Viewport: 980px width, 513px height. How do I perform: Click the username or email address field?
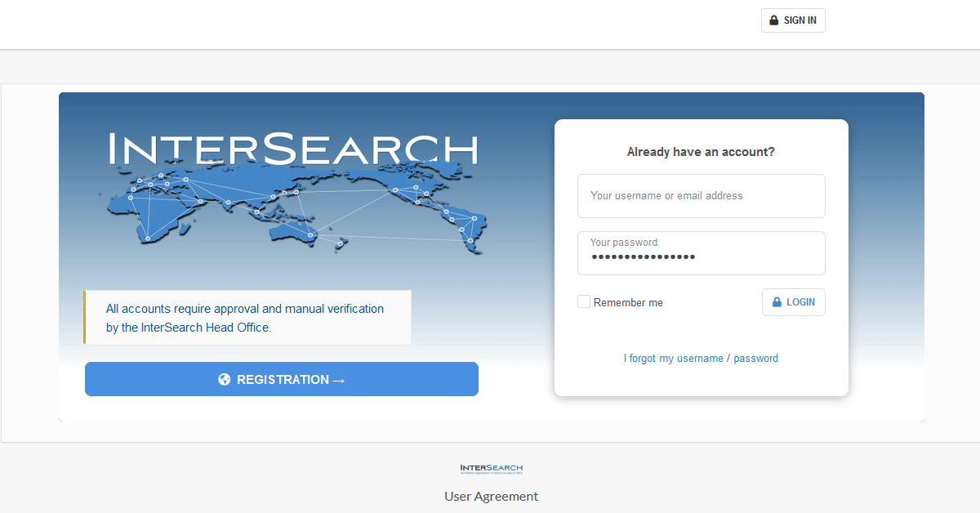point(701,195)
